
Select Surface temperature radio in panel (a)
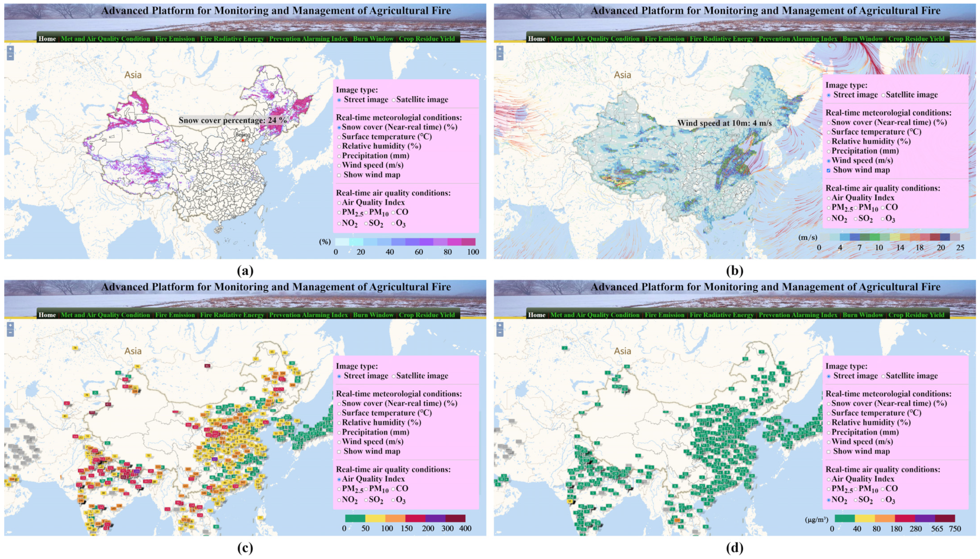(339, 137)
